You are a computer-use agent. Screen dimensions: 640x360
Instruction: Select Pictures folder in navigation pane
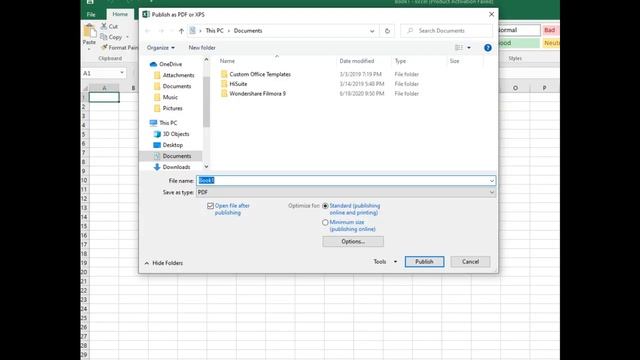[x=169, y=108]
